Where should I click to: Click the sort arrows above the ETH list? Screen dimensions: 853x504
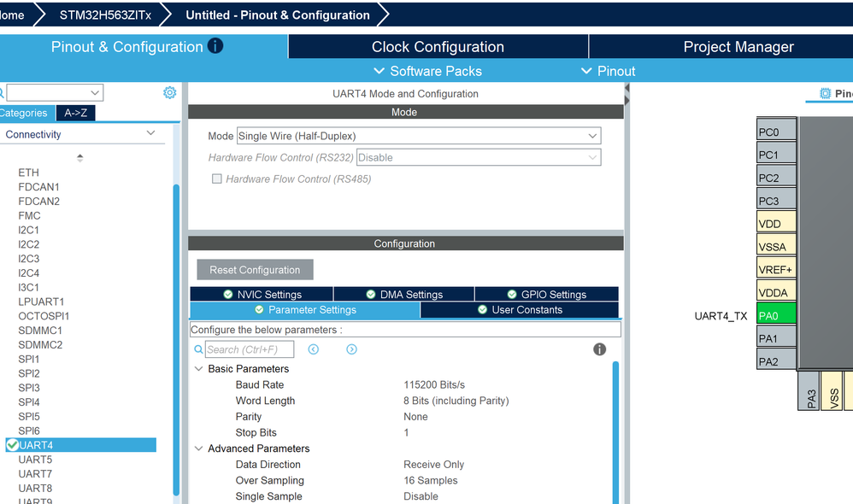[x=80, y=158]
